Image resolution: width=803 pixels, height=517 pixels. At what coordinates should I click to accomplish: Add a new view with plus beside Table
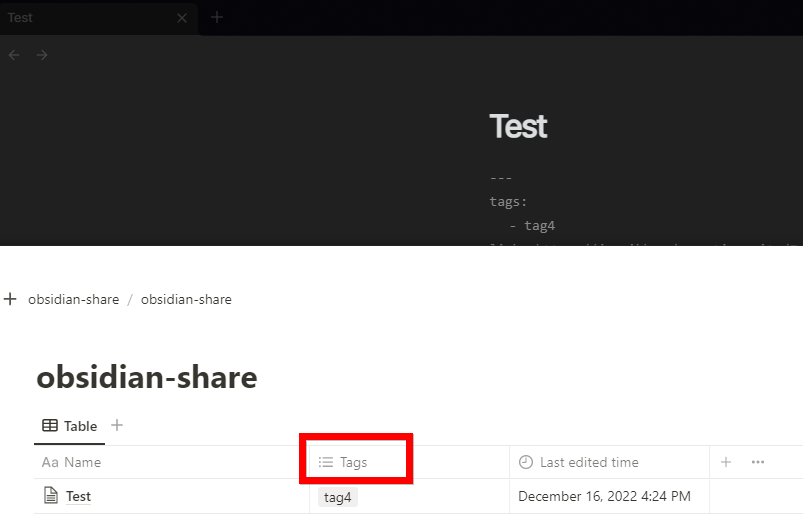coord(117,425)
